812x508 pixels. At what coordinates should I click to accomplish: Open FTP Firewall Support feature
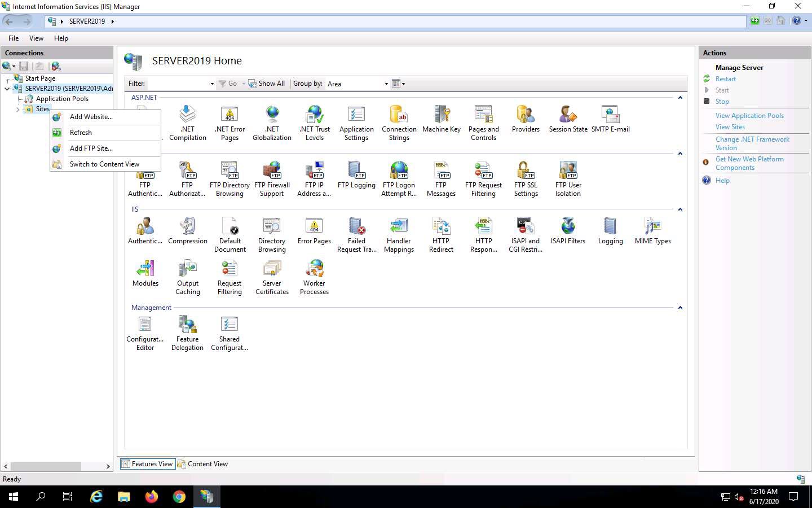(x=272, y=178)
